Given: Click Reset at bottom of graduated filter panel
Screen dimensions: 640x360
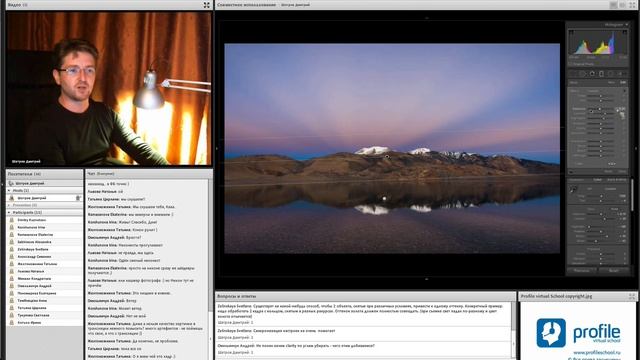Looking at the screenshot, I should tap(608, 171).
